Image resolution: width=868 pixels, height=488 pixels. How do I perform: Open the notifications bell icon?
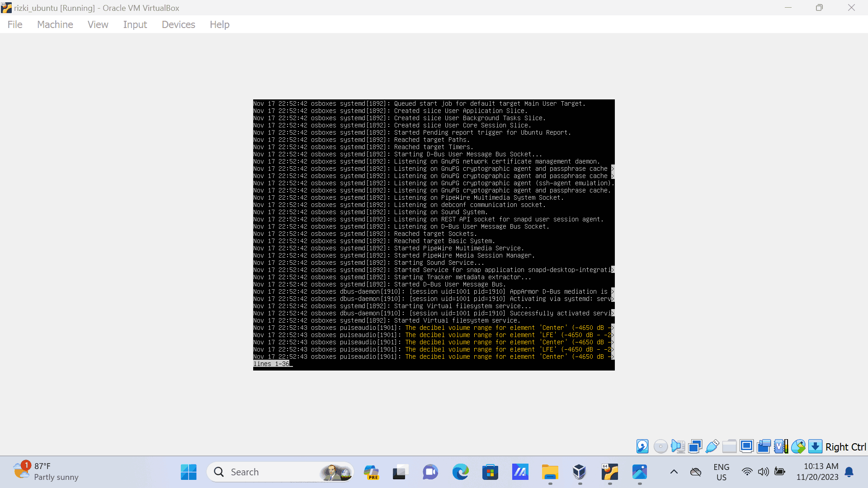(849, 472)
